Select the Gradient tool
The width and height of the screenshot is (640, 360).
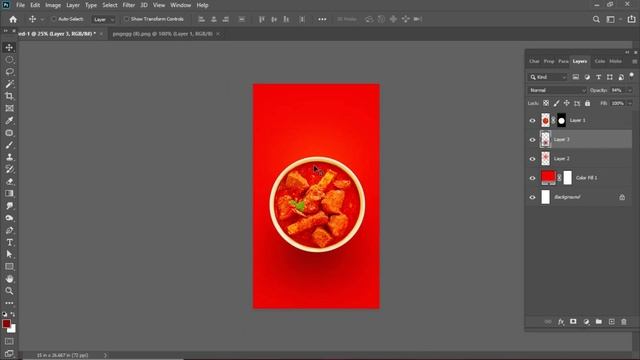[x=9, y=193]
